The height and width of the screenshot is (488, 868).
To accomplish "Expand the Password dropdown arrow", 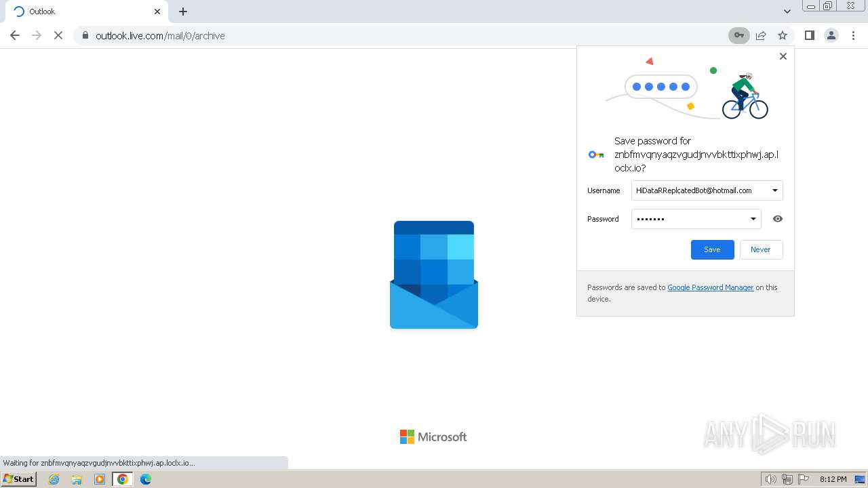I will point(753,219).
